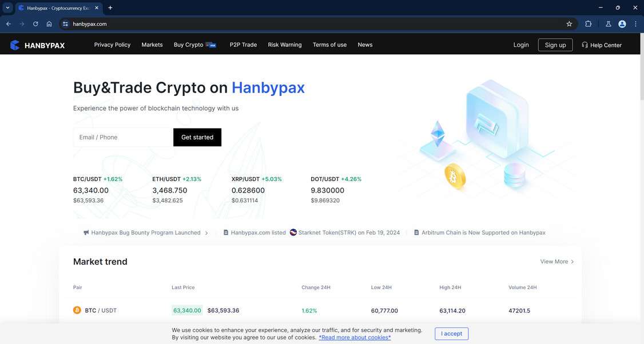Click the document icon before Hanbypax.com listed
The image size is (644, 344).
pyautogui.click(x=226, y=233)
